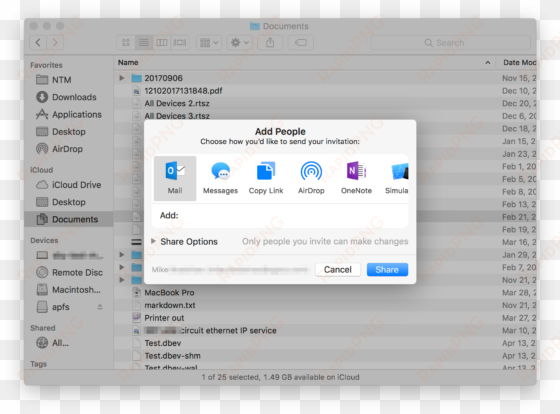The height and width of the screenshot is (414, 560).
Task: Select circuit ethernet IP service file
Action: (210, 330)
